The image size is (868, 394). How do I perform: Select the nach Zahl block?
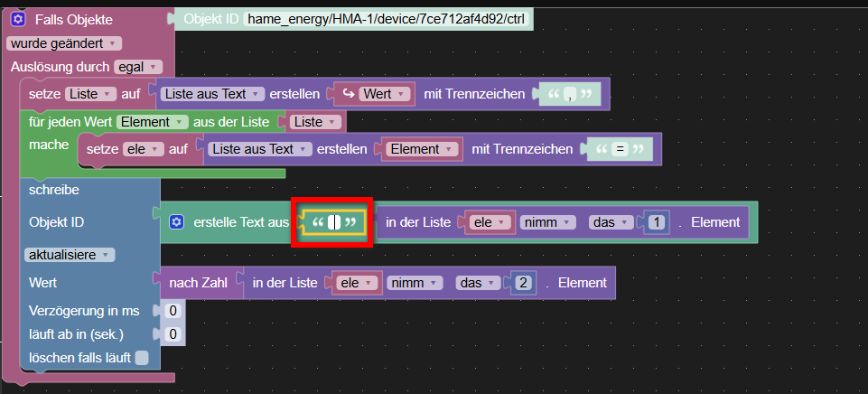click(198, 283)
